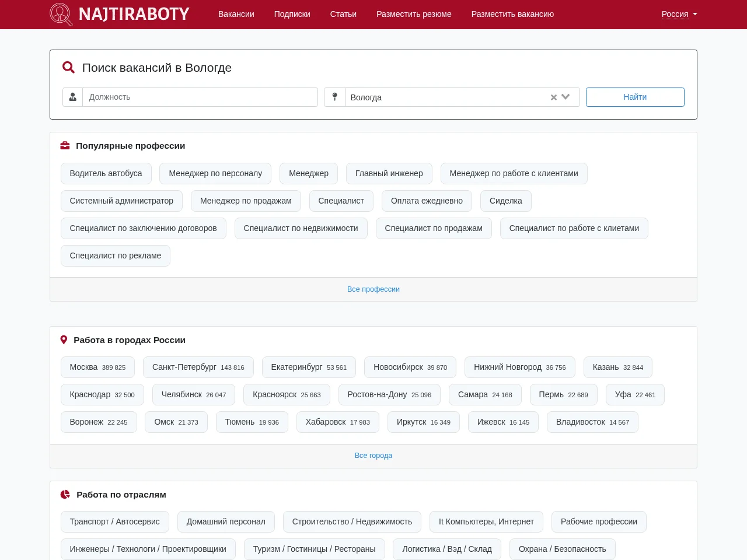The width and height of the screenshot is (747, 560).
Task: Focus the Должность input field
Action: 200,97
